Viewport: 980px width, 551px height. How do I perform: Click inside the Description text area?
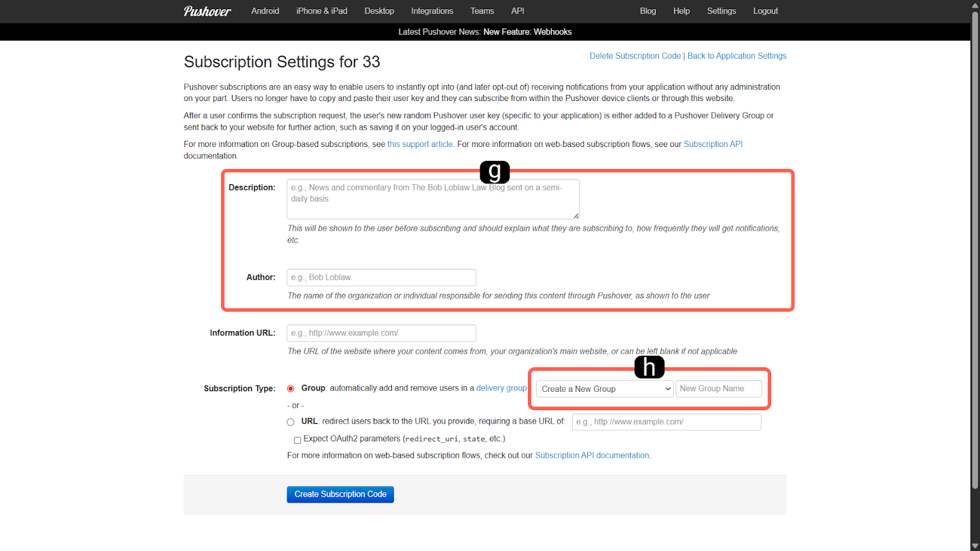click(432, 199)
